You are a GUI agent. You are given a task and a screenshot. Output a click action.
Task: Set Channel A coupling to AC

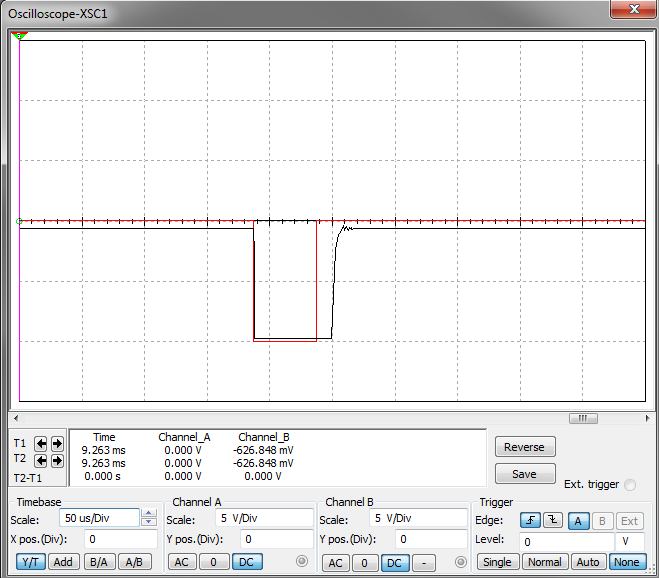pyautogui.click(x=181, y=562)
